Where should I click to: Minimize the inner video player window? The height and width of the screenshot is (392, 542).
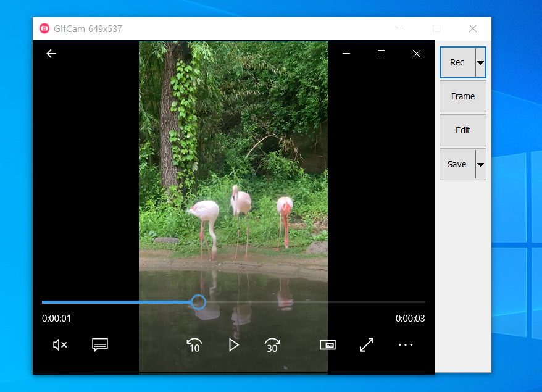click(346, 54)
